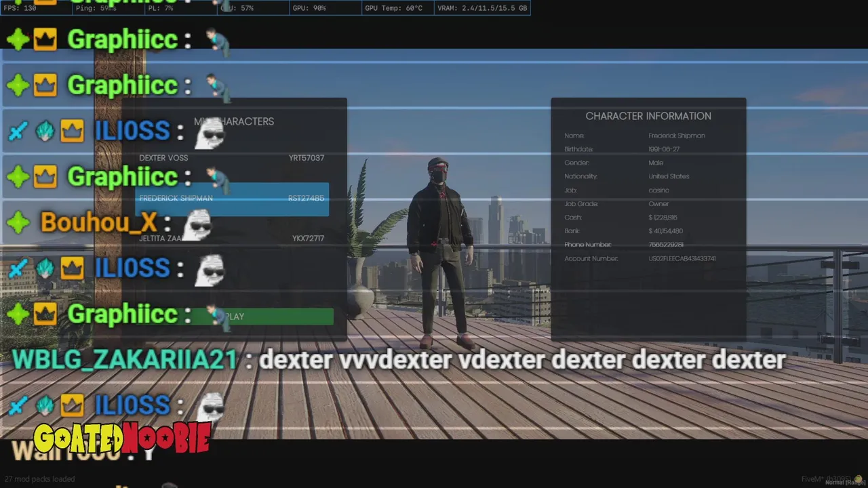
Task: Click the citizen ID YRT57037
Action: point(307,158)
